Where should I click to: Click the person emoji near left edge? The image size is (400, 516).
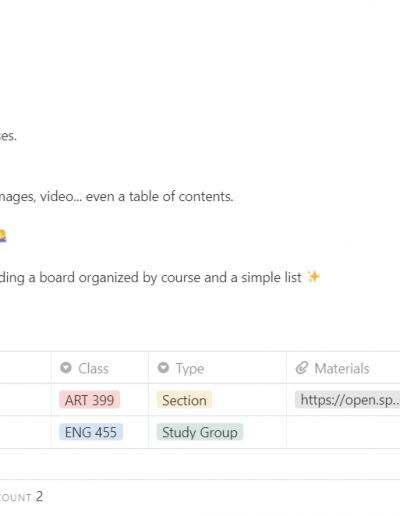(x=2, y=236)
